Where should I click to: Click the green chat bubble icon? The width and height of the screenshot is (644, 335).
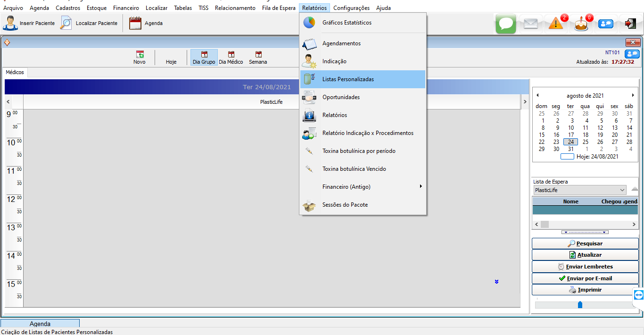pyautogui.click(x=506, y=24)
